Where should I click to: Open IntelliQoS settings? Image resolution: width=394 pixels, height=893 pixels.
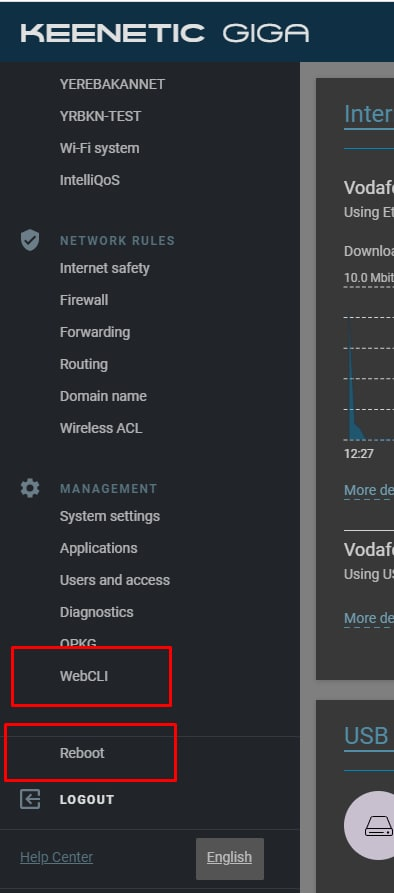click(x=89, y=180)
